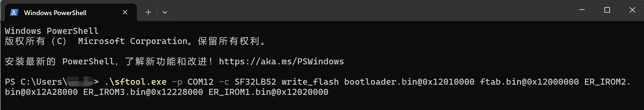Click the SF32LB52 chip argument
This screenshot has width=644, height=110.
coord(255,82)
